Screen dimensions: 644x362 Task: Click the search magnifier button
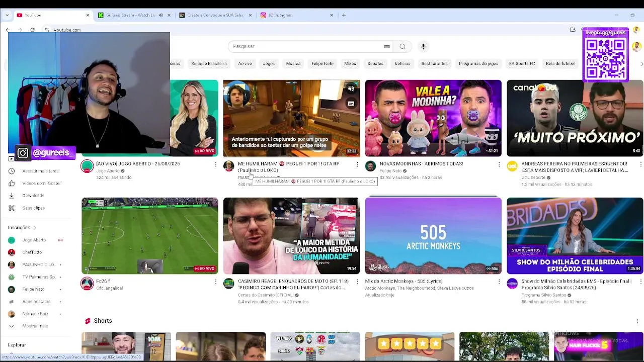tap(403, 46)
